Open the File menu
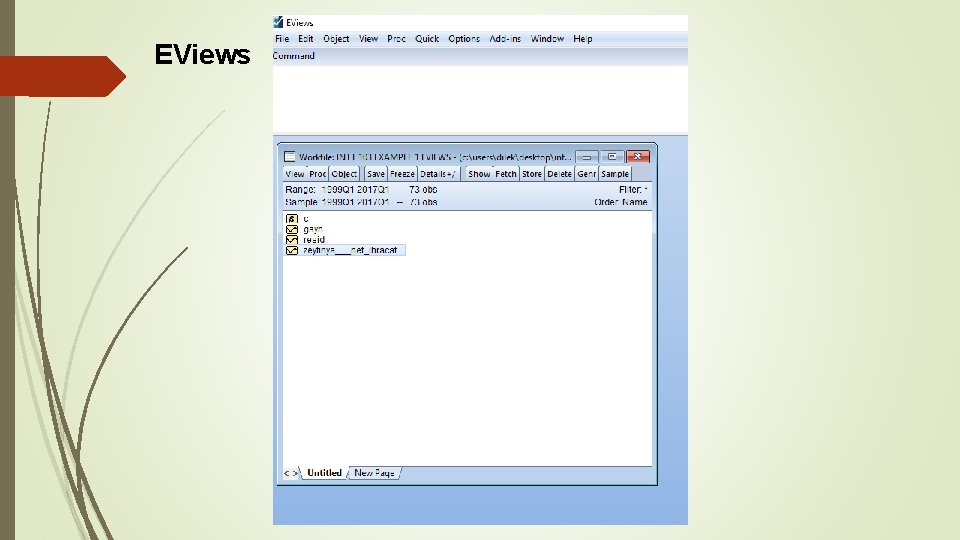The width and height of the screenshot is (960, 540). 282,39
